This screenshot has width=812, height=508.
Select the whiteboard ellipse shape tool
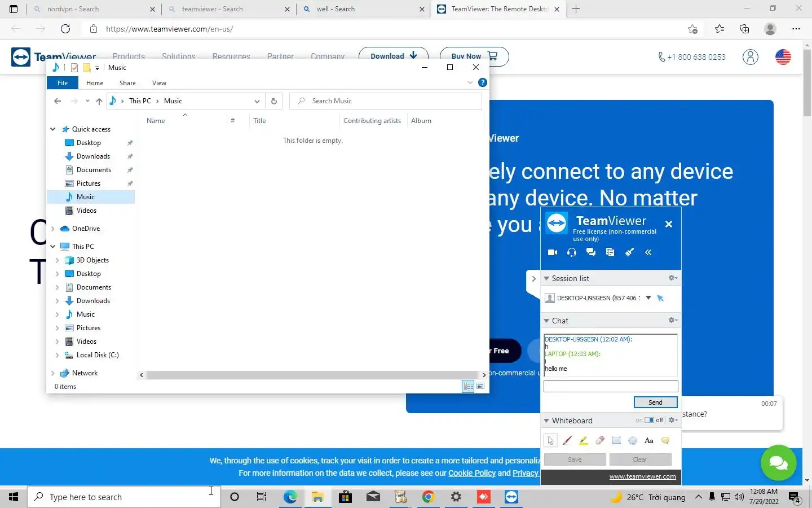pos(633,440)
